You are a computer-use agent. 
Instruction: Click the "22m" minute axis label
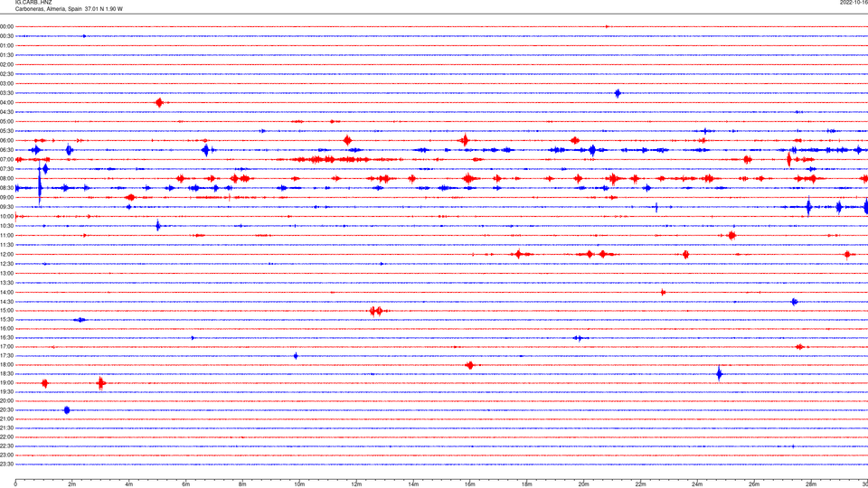[640, 484]
